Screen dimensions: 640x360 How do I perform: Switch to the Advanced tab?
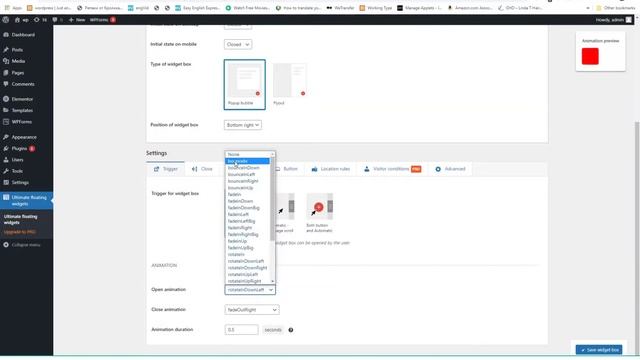coord(450,169)
